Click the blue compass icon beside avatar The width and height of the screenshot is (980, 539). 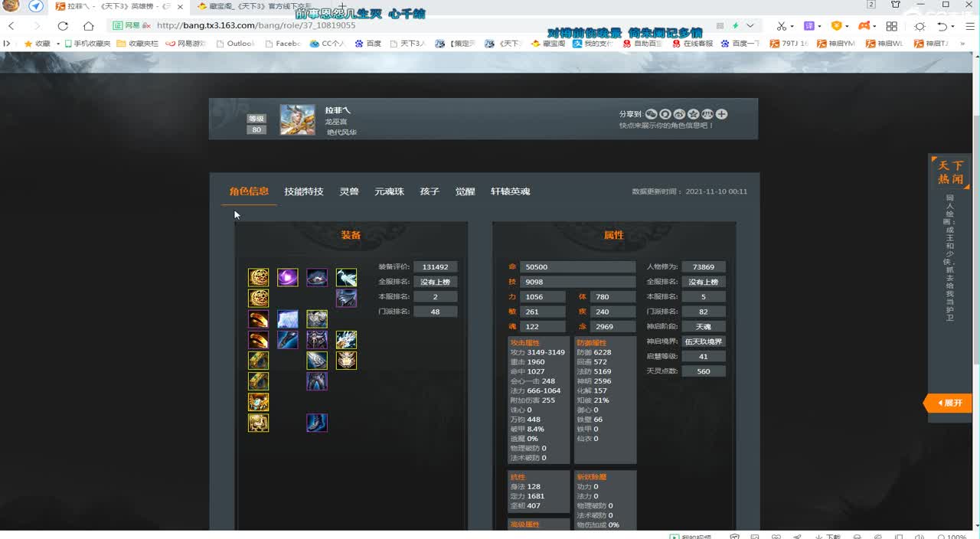click(x=36, y=6)
